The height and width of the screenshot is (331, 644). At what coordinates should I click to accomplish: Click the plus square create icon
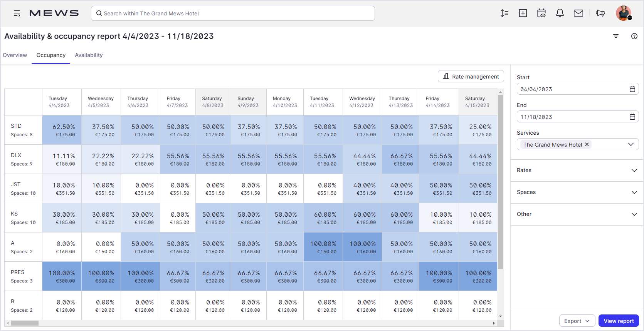(x=523, y=13)
